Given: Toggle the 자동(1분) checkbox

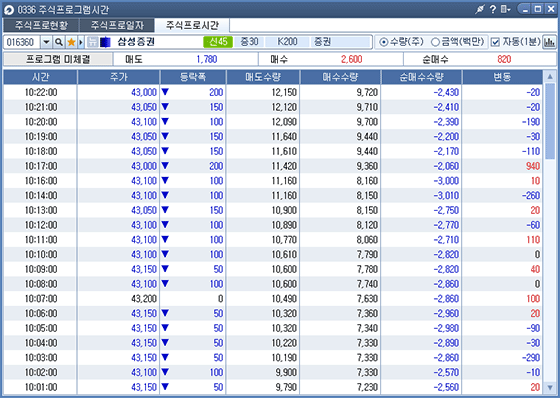Looking at the screenshot, I should pyautogui.click(x=495, y=42).
